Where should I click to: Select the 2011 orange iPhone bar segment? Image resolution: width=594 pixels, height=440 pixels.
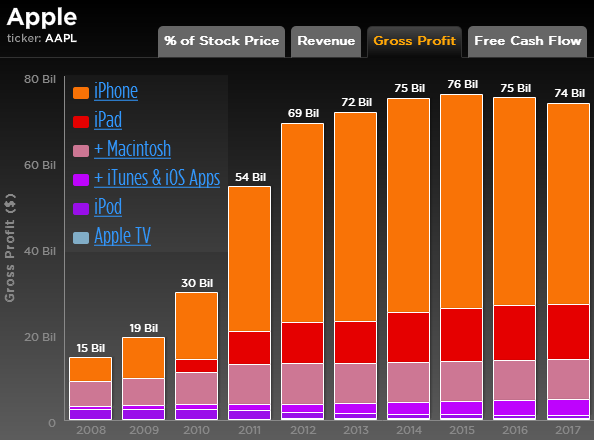249,259
